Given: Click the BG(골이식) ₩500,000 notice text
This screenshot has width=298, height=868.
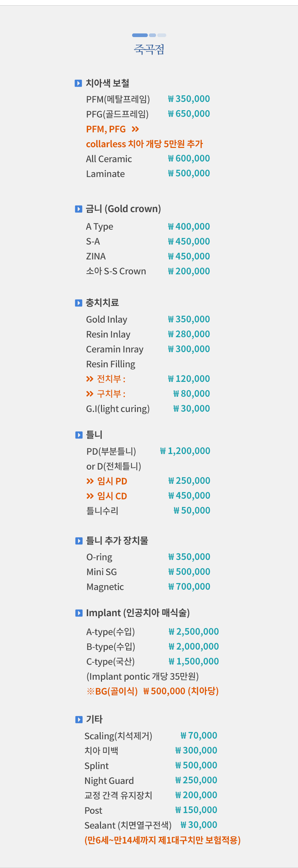Looking at the screenshot, I should tap(153, 691).
